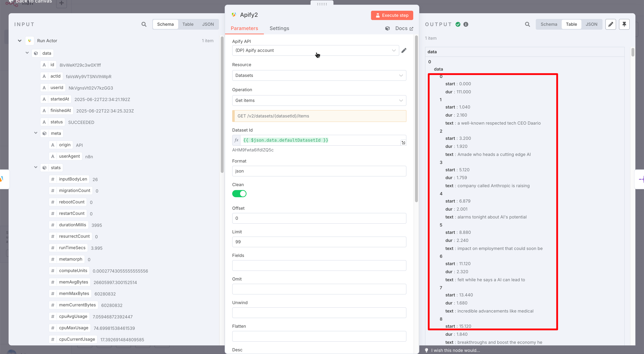Select the output Table view
644x354 pixels.
coord(571,24)
